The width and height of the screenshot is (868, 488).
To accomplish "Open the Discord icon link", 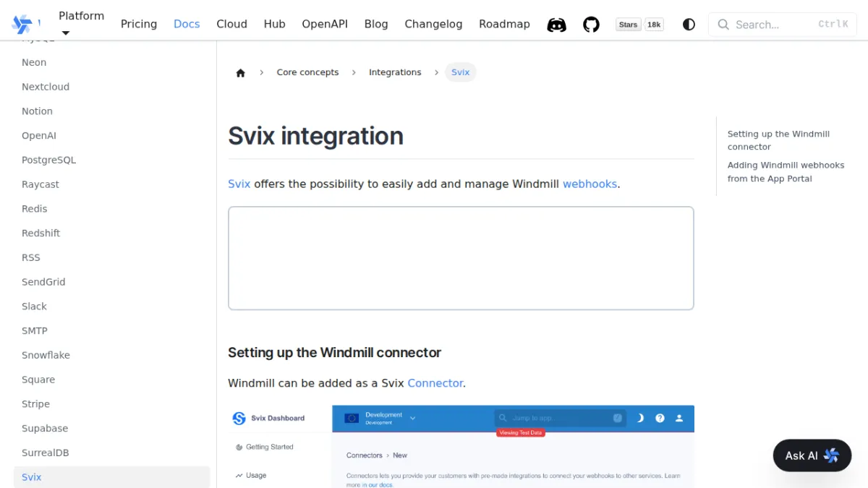I will click(x=556, y=25).
